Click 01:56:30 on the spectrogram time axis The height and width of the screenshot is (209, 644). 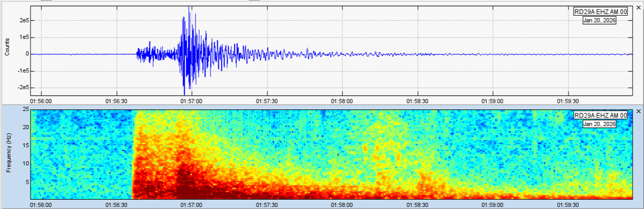116,205
